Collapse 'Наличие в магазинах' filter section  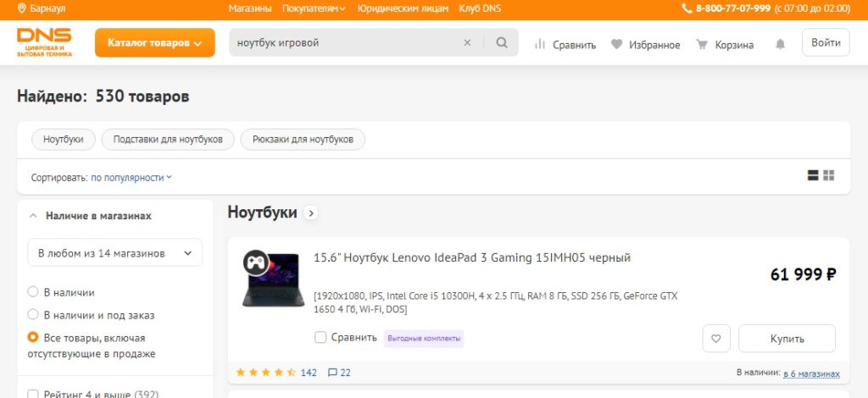33,216
